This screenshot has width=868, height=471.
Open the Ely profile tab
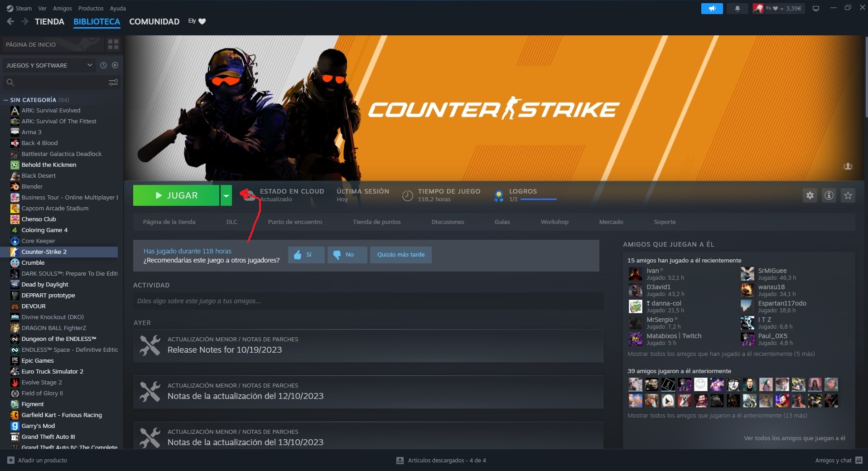coord(197,21)
